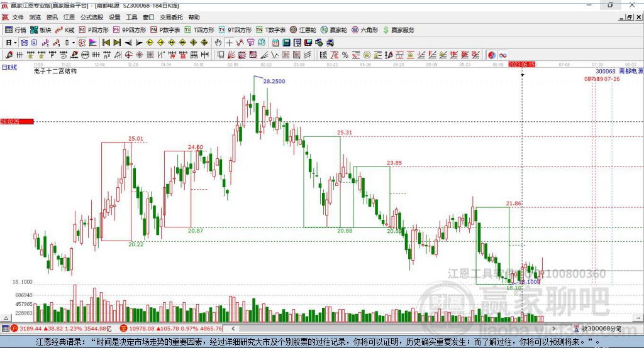Open the status bar grid table icon
The height and width of the screenshot is (348, 644).
(5, 329)
